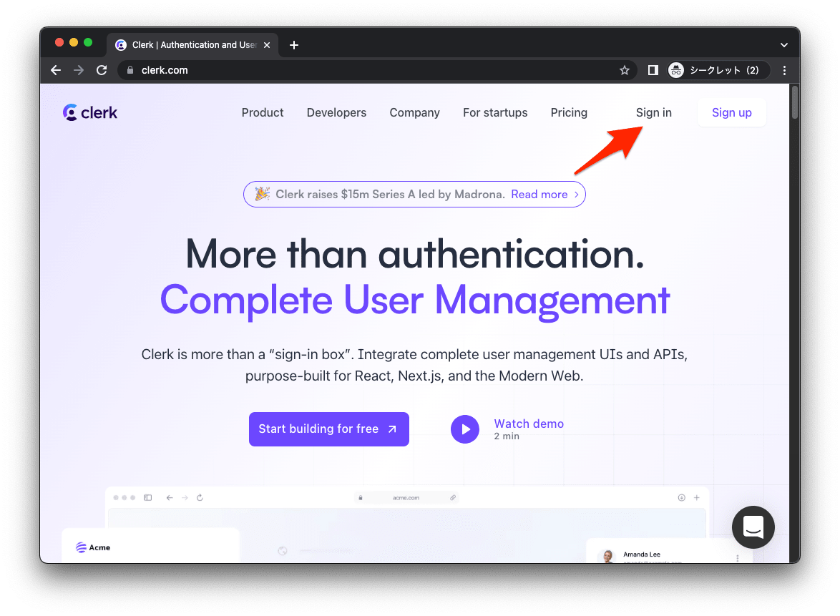Click the page's vertical scrollbar thumb
The height and width of the screenshot is (616, 840).
(x=794, y=102)
